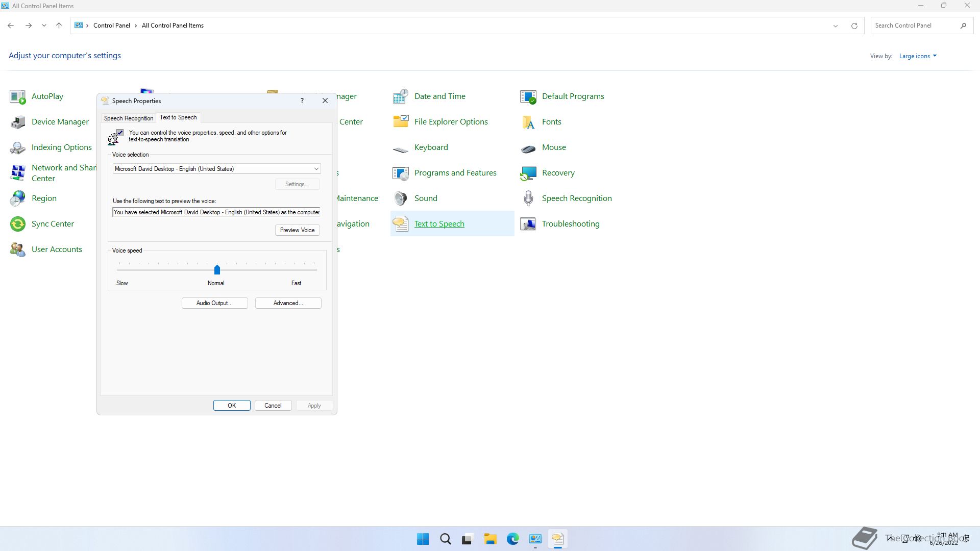Open the Device Manager icon
This screenshot has height=551, width=980.
point(18,122)
